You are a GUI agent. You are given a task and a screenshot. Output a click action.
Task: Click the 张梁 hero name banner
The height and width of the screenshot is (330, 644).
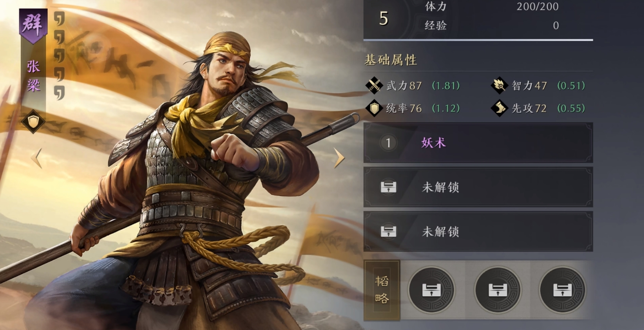tap(33, 76)
